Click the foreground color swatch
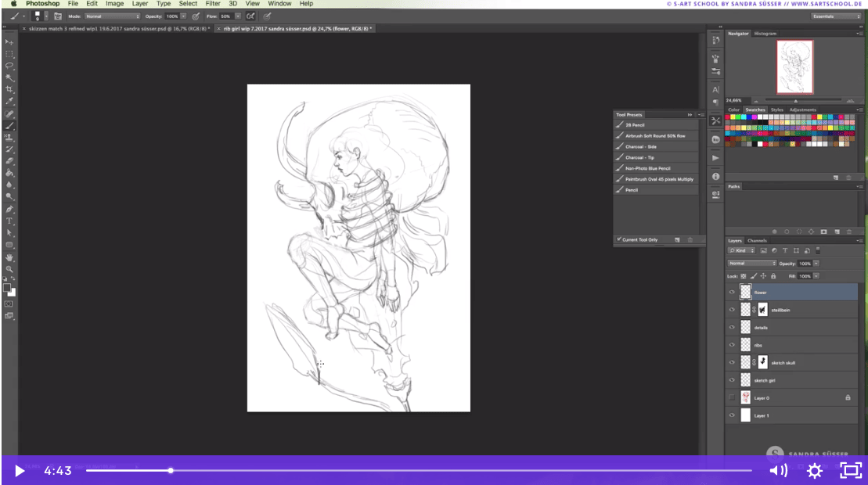 coord(6,288)
